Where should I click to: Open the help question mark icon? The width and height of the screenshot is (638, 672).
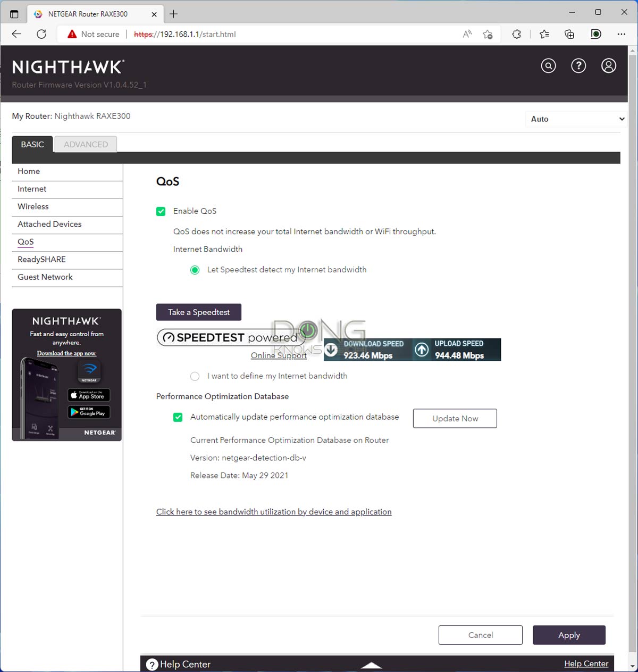coord(578,65)
